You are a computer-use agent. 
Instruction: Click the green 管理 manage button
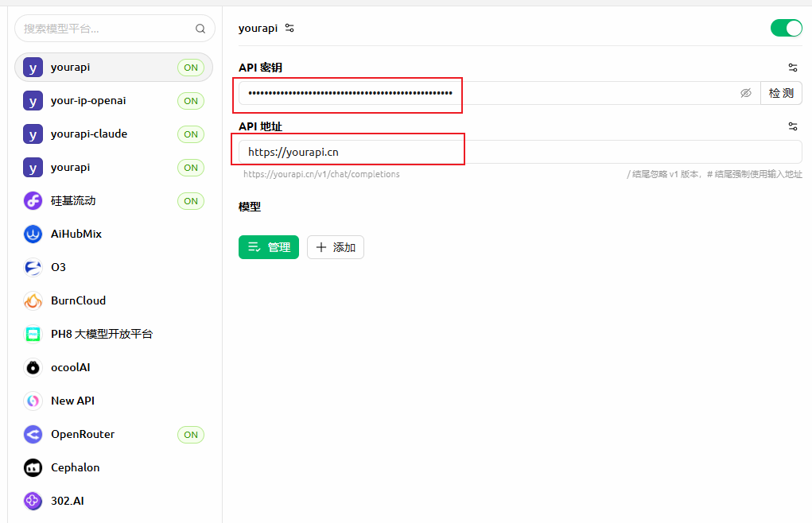tap(269, 247)
